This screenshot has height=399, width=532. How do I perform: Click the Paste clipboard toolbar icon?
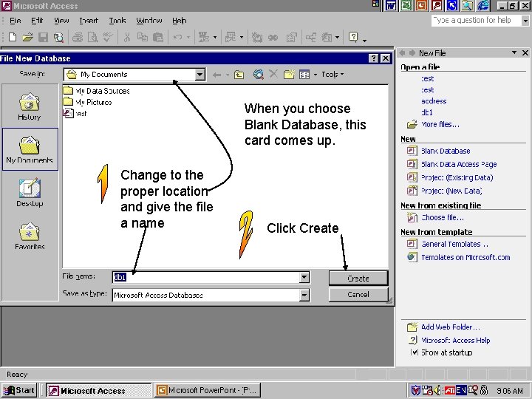158,37
